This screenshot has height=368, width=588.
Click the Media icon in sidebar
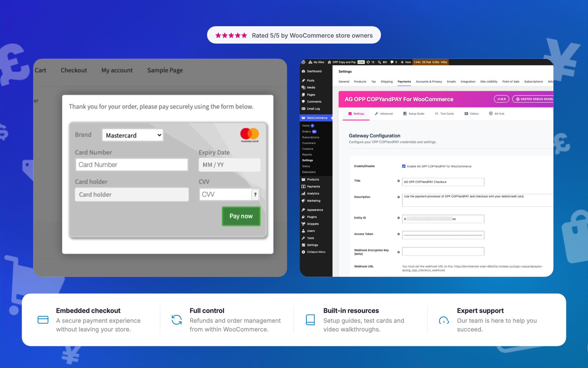coord(304,88)
